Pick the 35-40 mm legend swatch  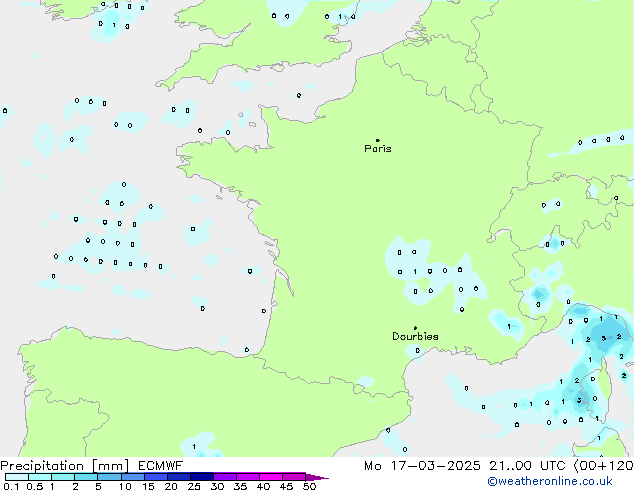pyautogui.click(x=248, y=477)
